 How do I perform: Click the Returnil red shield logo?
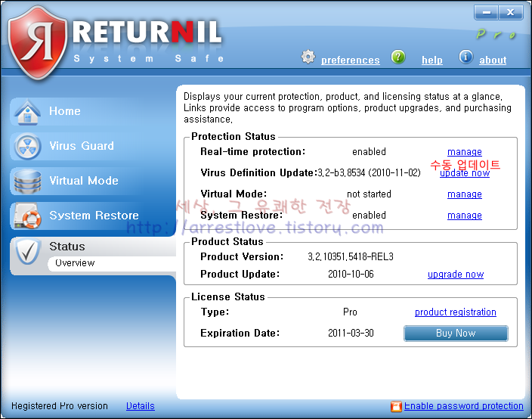tap(38, 42)
